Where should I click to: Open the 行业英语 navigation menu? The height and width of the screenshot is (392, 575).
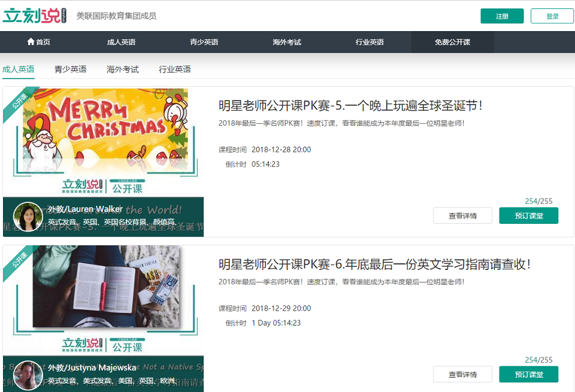(x=370, y=42)
